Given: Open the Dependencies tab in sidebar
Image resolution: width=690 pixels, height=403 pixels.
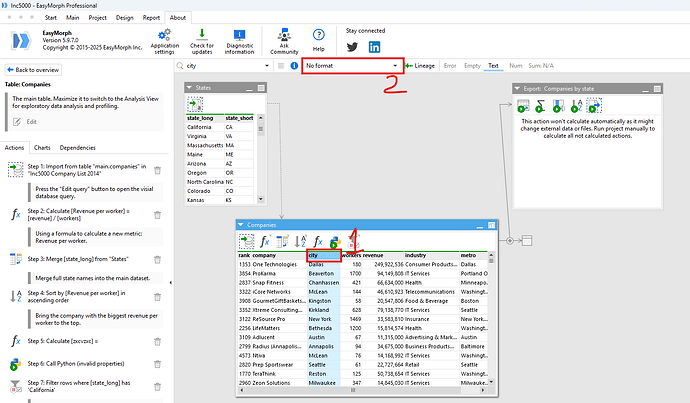Looking at the screenshot, I should coord(77,147).
